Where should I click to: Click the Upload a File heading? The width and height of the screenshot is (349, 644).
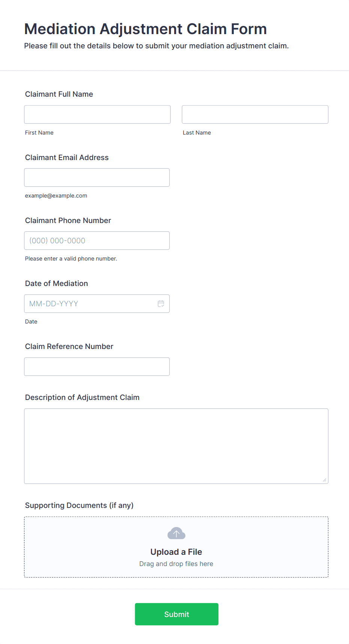[176, 552]
